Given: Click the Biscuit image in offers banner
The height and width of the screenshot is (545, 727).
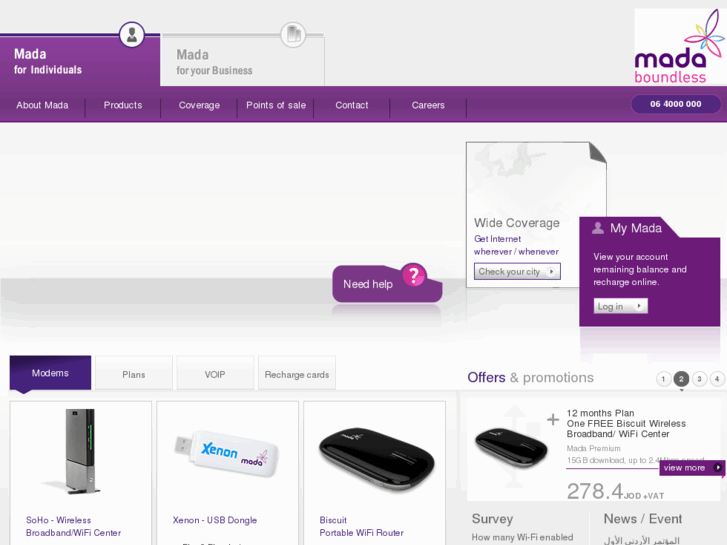Looking at the screenshot, I should pos(511,447).
